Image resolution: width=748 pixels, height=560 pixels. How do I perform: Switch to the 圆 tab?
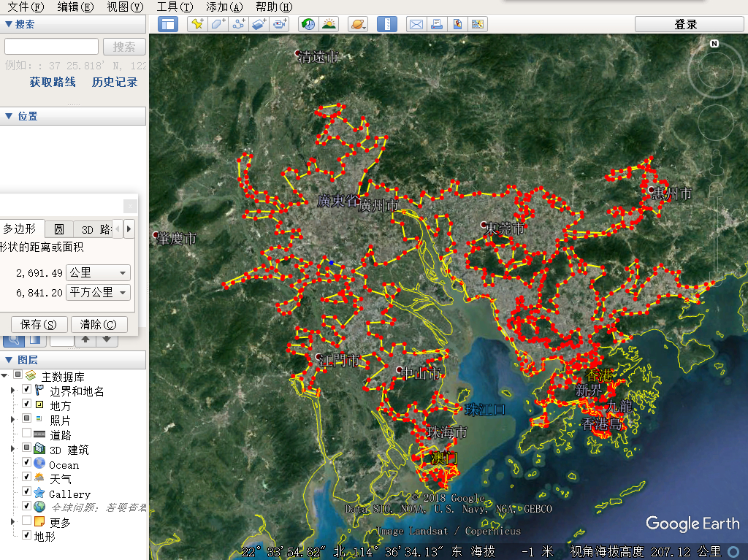point(59,229)
